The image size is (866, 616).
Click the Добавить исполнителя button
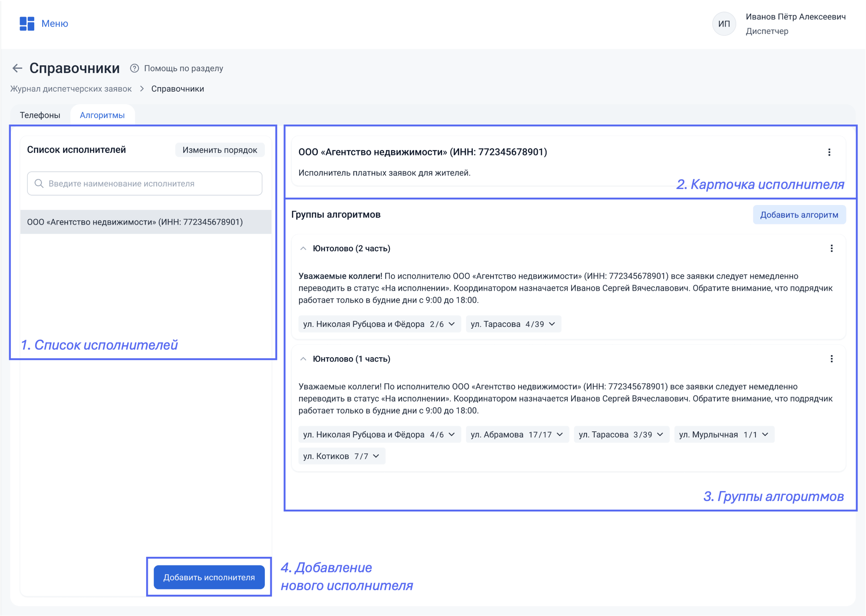click(209, 577)
